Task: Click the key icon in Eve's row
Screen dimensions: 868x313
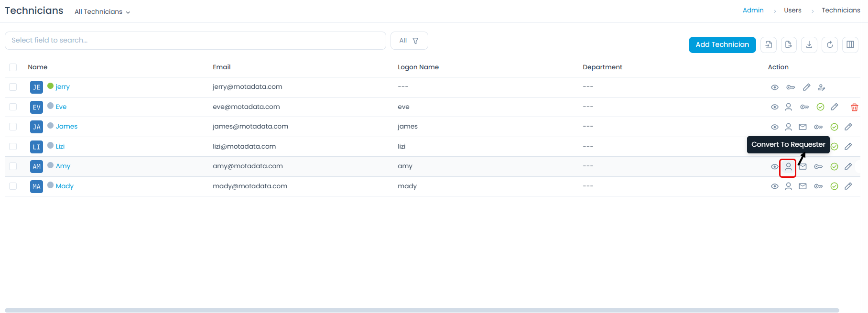Action: click(x=805, y=107)
